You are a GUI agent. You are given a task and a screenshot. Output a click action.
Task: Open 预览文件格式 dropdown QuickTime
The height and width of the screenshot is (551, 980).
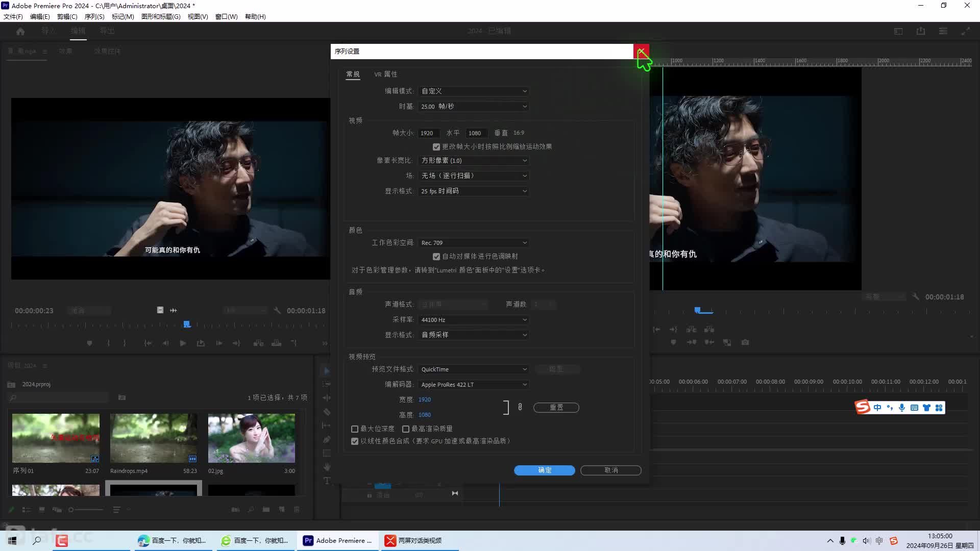(474, 369)
